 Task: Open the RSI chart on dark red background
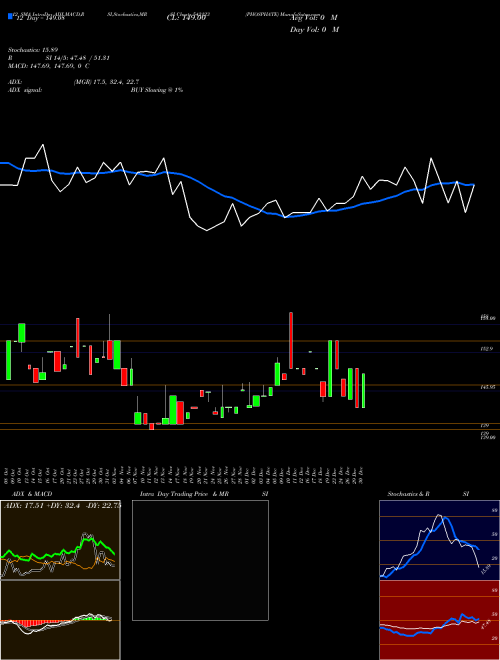pyautogui.click(x=439, y=620)
